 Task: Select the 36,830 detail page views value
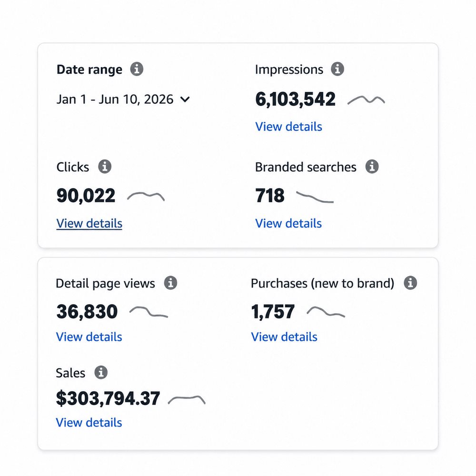(x=87, y=312)
